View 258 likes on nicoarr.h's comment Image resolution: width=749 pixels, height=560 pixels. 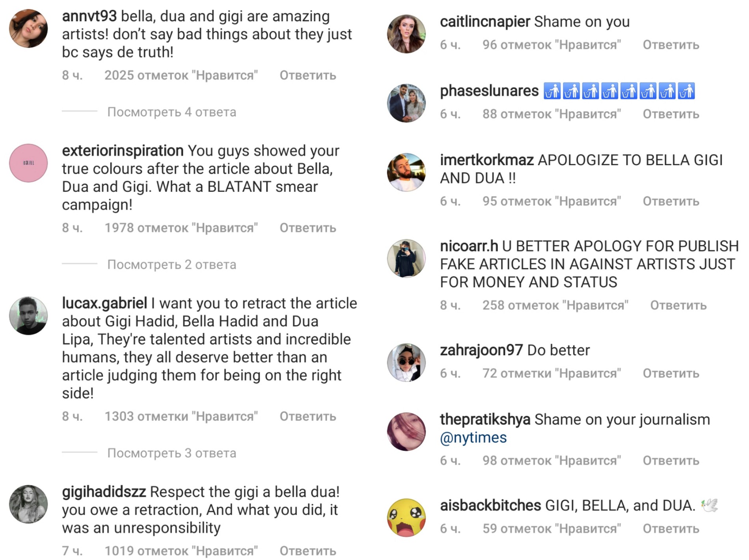click(555, 305)
